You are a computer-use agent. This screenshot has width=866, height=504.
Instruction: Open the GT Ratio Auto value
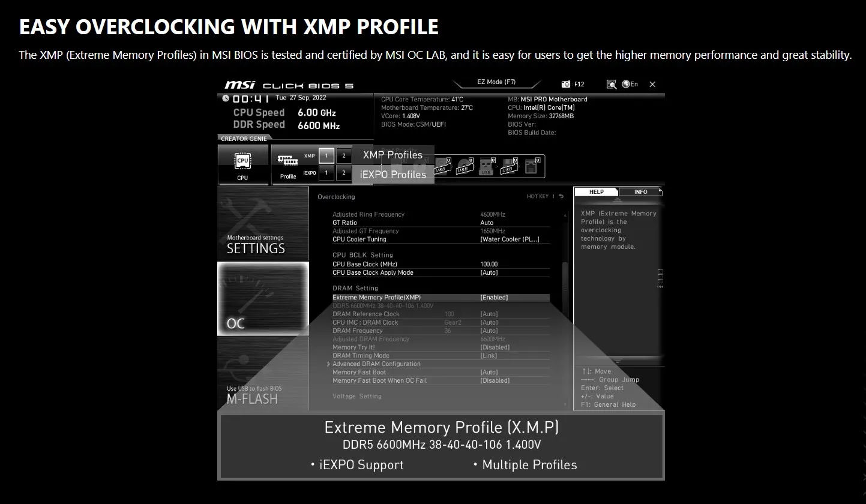(487, 223)
